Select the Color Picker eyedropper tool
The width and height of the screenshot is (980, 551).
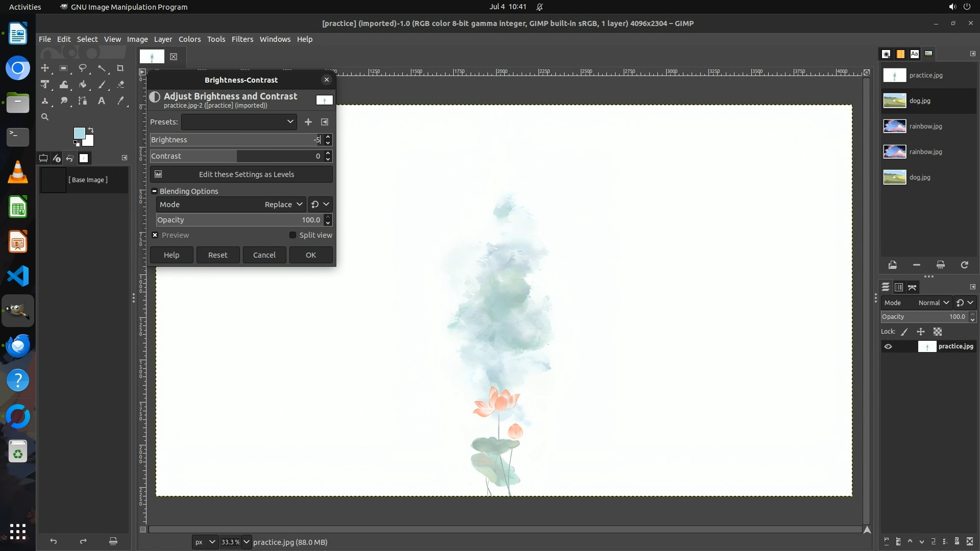[x=120, y=101]
